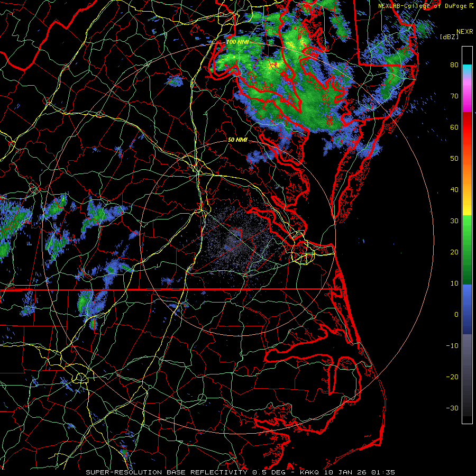The width and height of the screenshot is (476, 476).
Task: Click 'SUPER-RESOLUTION BASE REFLECTIVITY' caption text
Action: pyautogui.click(x=167, y=472)
